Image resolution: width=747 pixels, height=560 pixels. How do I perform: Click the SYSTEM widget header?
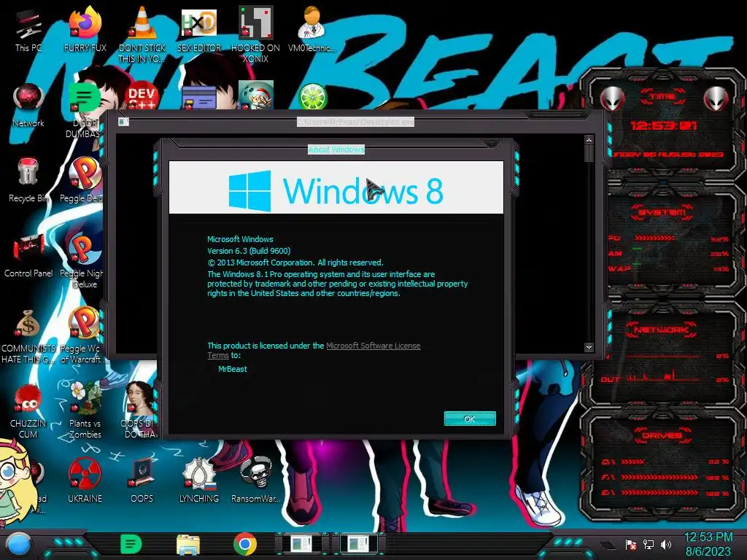pos(662,212)
